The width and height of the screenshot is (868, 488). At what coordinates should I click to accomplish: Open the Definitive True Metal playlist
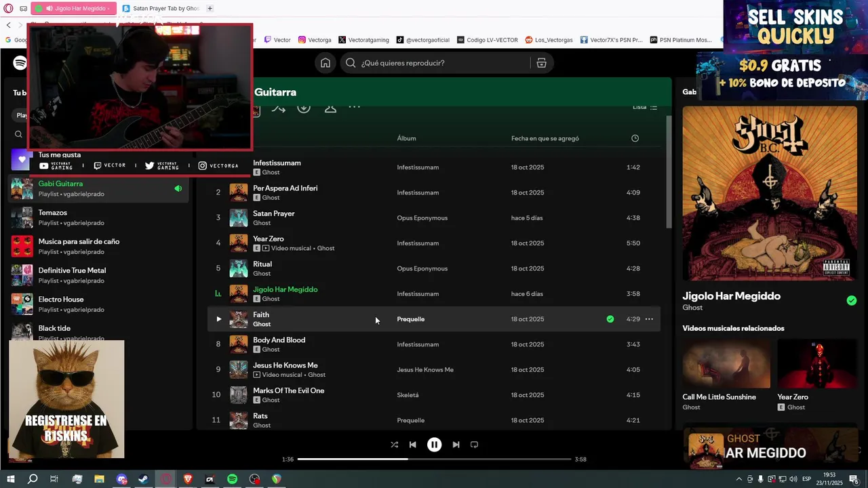99,275
